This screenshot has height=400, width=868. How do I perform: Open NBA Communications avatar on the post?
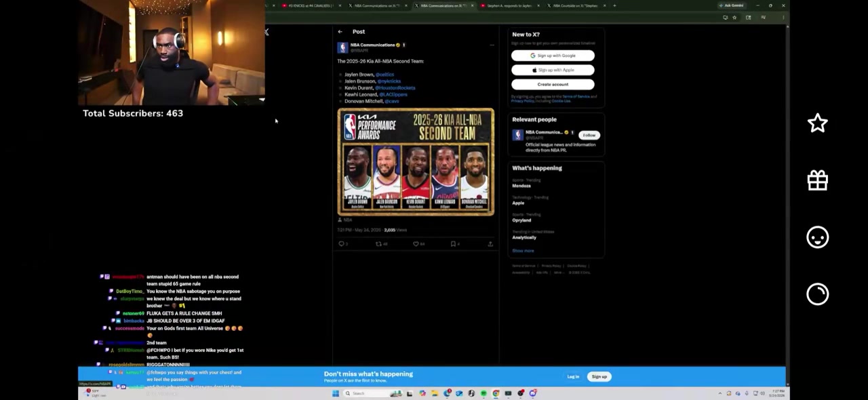pos(342,47)
